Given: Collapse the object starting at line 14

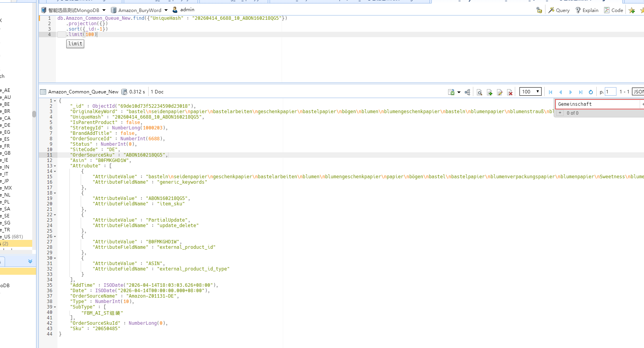Looking at the screenshot, I should (x=55, y=171).
